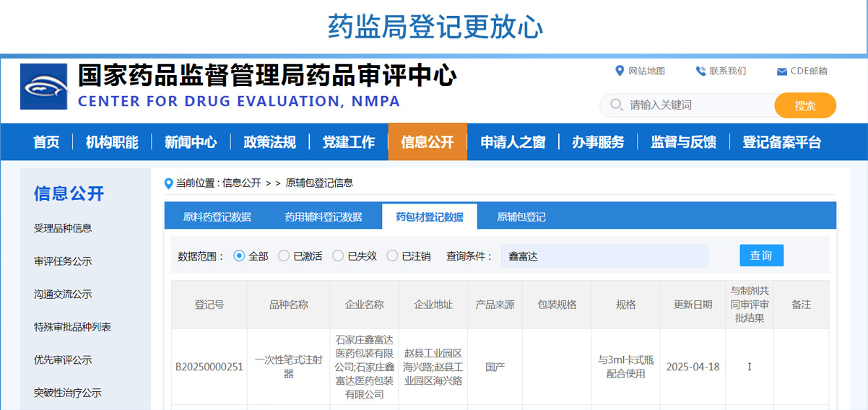Click the map pin icon for 网站地图

tap(619, 71)
